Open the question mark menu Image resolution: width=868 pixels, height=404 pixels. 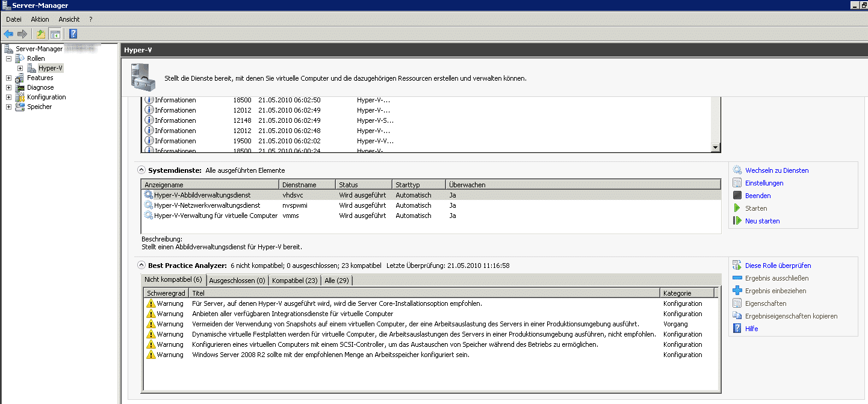pos(90,19)
